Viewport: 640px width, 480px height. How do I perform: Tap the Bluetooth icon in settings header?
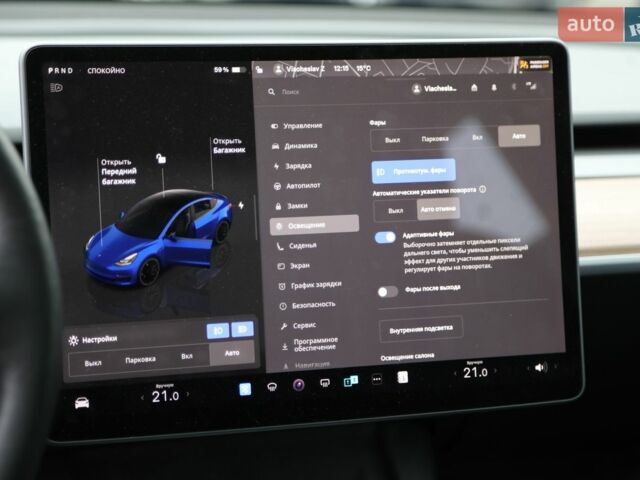pos(514,87)
